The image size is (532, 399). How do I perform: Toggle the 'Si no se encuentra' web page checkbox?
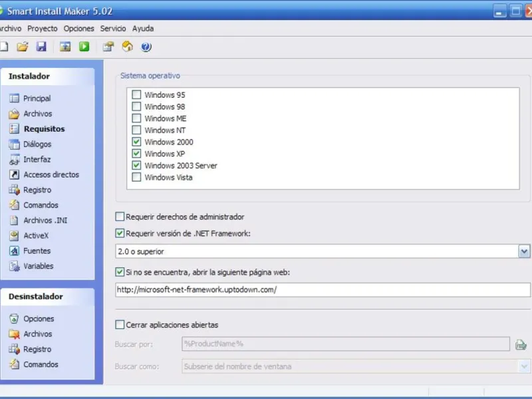point(120,272)
